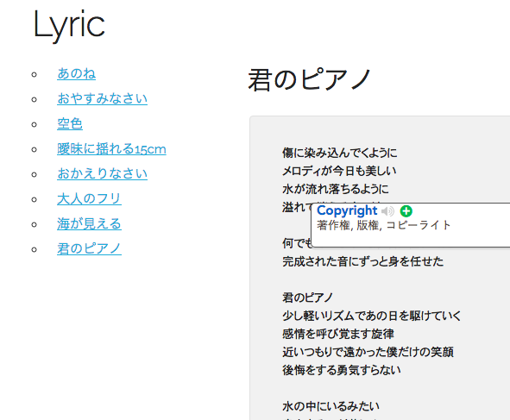Click the 君のピアノ line inside the lyrics
Screen dimensions: 510x420
coord(308,298)
